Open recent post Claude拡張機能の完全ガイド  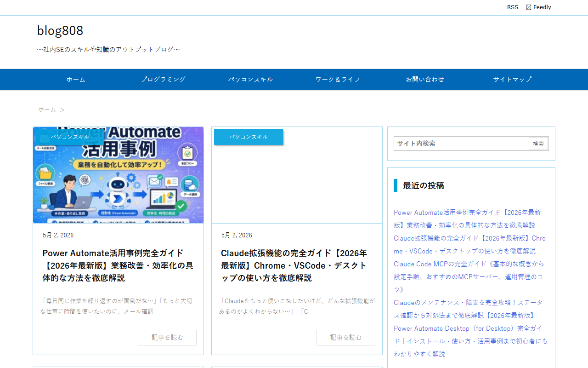tap(469, 245)
